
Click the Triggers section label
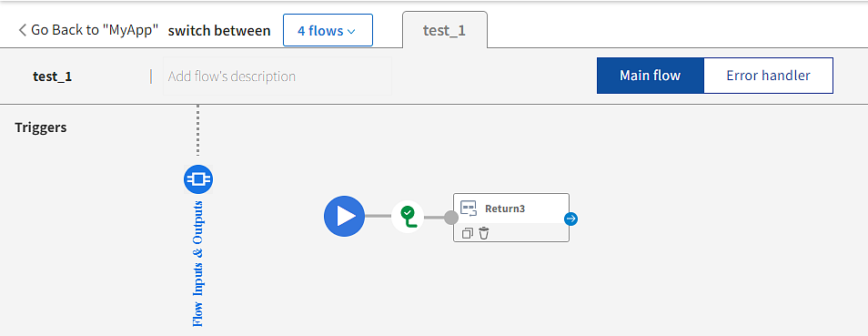pos(41,127)
